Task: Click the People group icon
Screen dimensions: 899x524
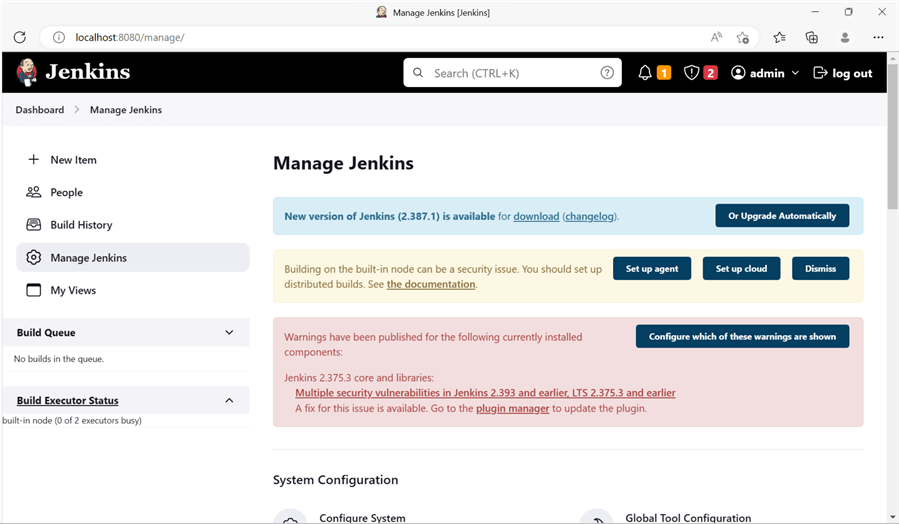Action: (x=34, y=192)
